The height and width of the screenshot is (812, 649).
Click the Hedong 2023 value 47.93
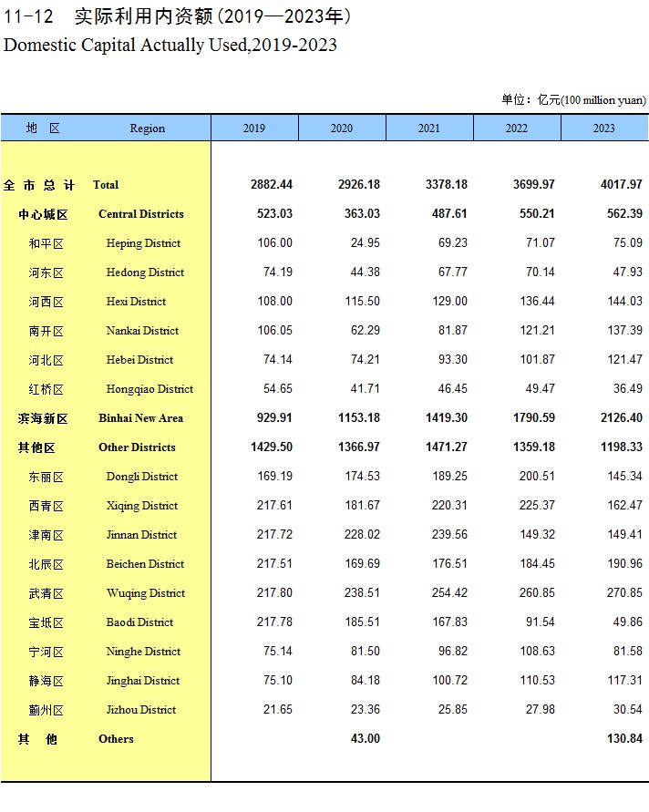click(x=628, y=272)
